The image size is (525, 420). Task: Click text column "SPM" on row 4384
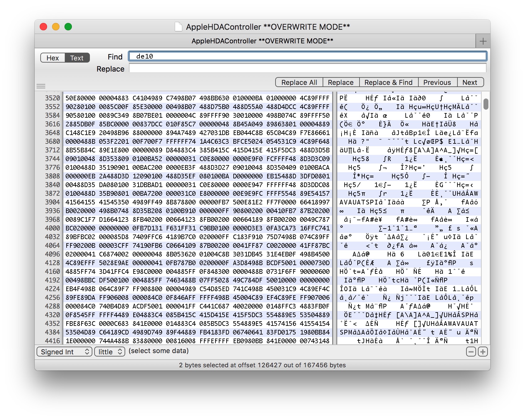tap(346, 332)
